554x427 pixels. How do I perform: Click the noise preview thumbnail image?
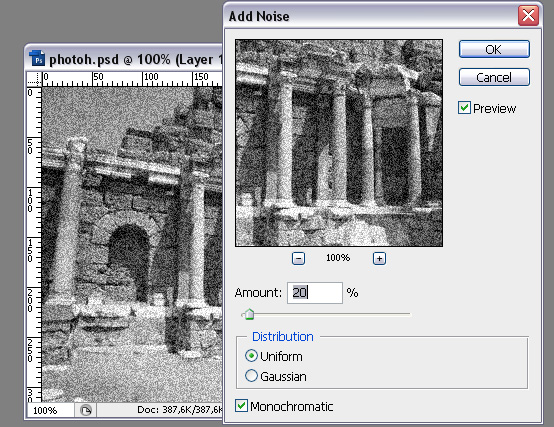tap(339, 143)
